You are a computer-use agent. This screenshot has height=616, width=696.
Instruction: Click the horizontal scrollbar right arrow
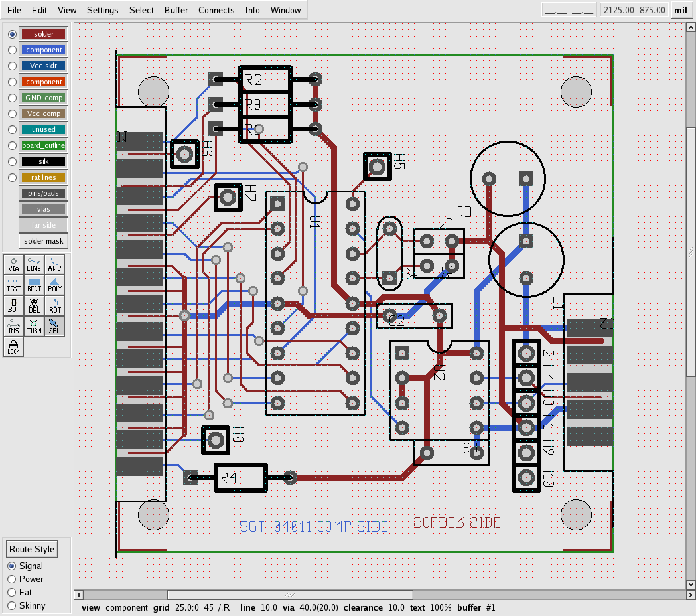691,595
